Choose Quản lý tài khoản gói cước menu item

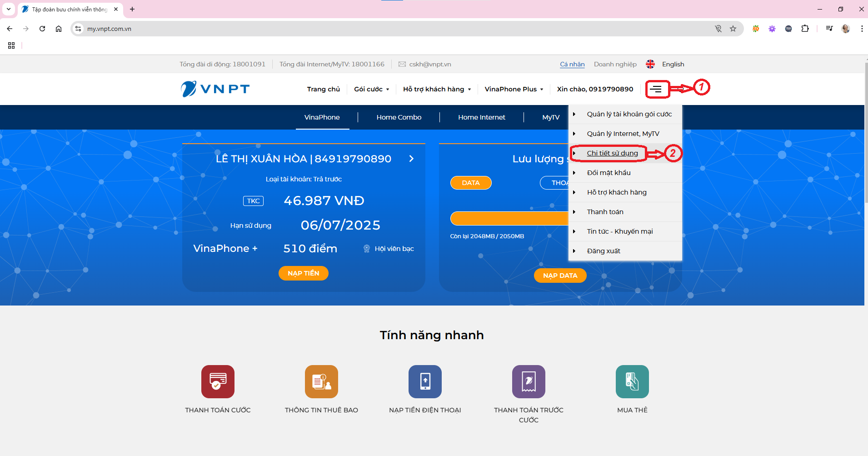pyautogui.click(x=625, y=114)
